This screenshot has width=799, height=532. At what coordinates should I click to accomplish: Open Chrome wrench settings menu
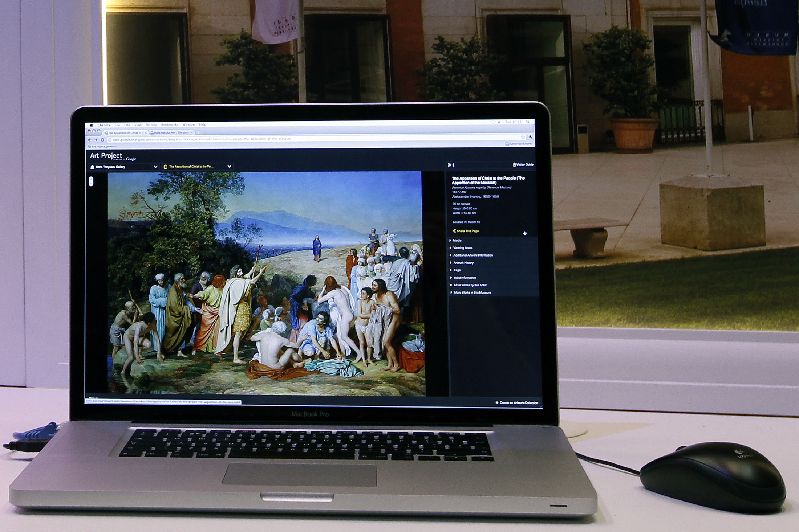pyautogui.click(x=531, y=137)
